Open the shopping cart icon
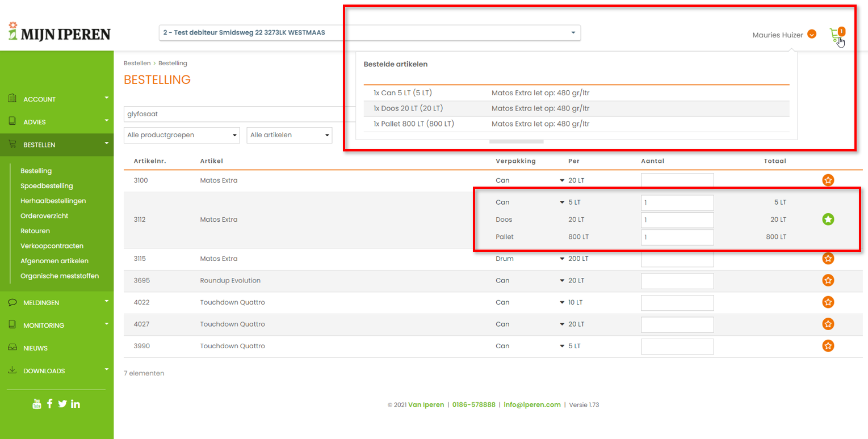The image size is (868, 439). click(835, 35)
